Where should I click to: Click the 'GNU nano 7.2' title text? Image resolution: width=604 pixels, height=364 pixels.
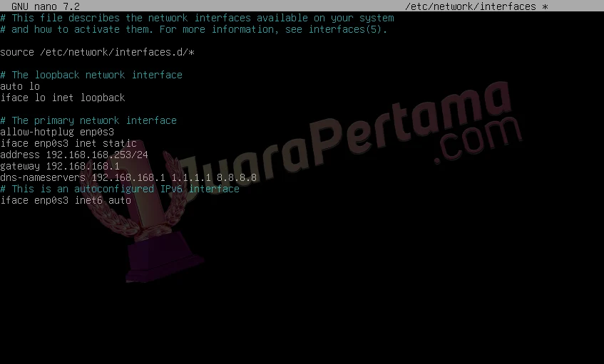click(x=46, y=6)
